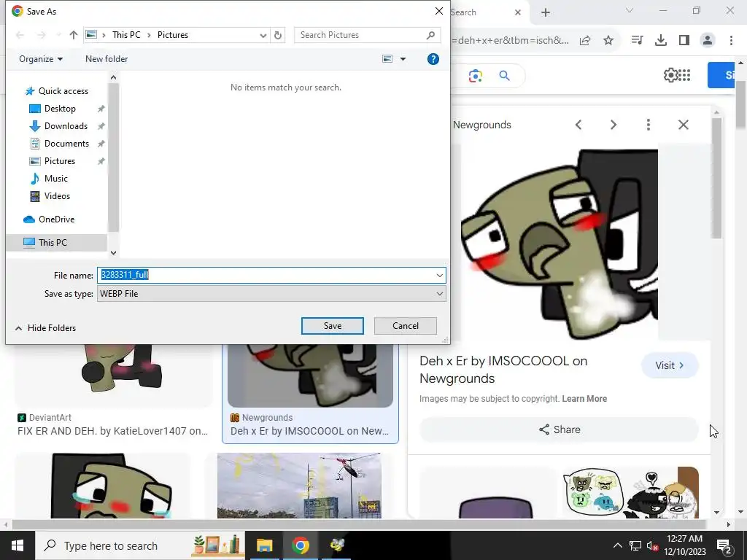This screenshot has height=560, width=747.
Task: Open the view options dropdown arrow
Action: (x=403, y=59)
